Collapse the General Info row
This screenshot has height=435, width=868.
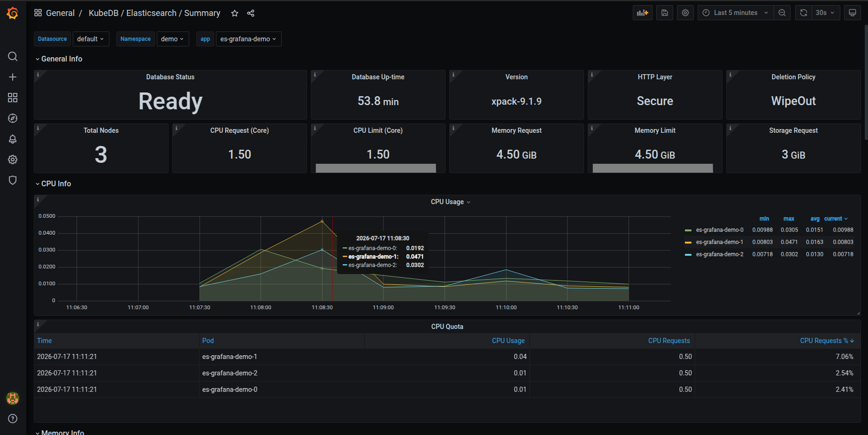tap(59, 59)
